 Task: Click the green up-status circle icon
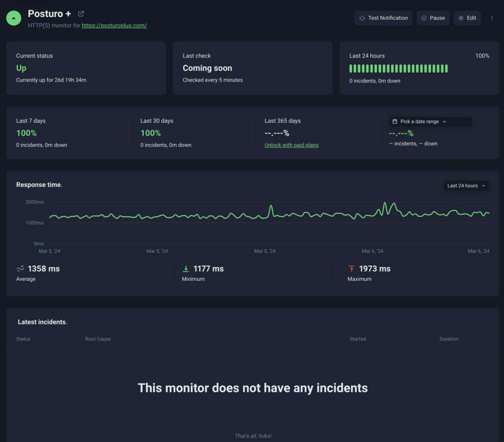(x=14, y=18)
